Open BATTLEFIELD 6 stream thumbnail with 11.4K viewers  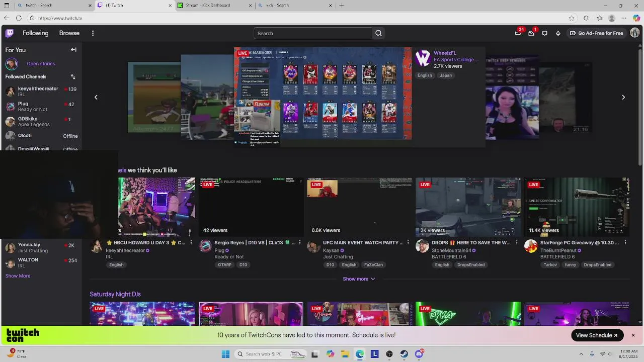[x=577, y=207]
